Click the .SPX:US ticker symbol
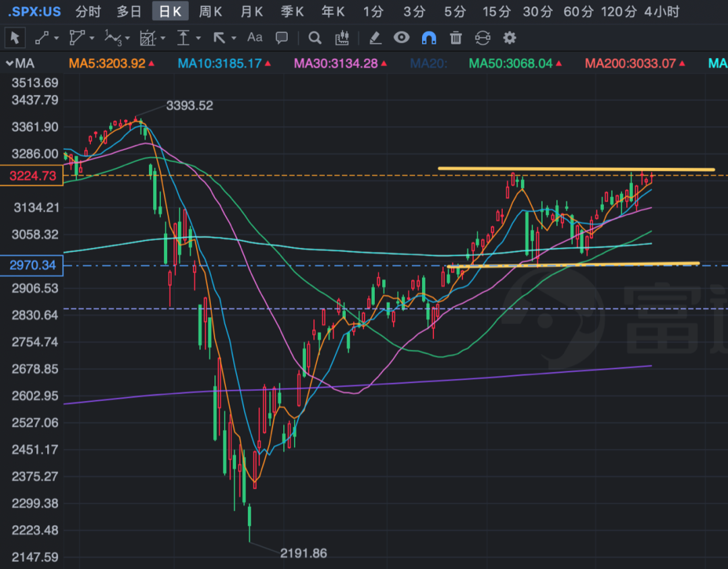728x569 pixels. coord(34,11)
